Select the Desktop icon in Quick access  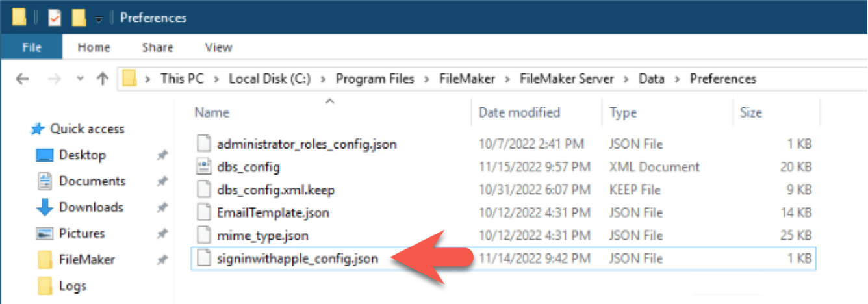tap(44, 155)
